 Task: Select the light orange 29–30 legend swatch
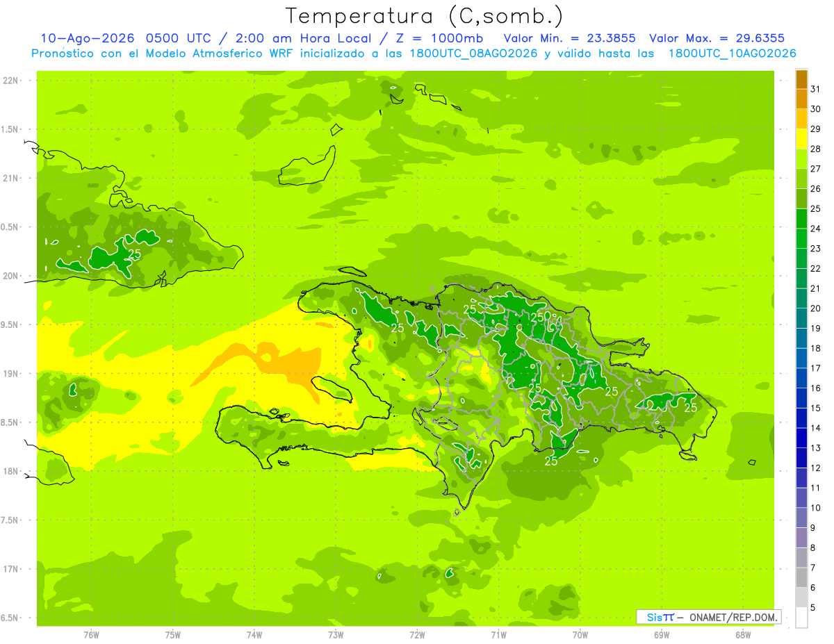[801, 119]
